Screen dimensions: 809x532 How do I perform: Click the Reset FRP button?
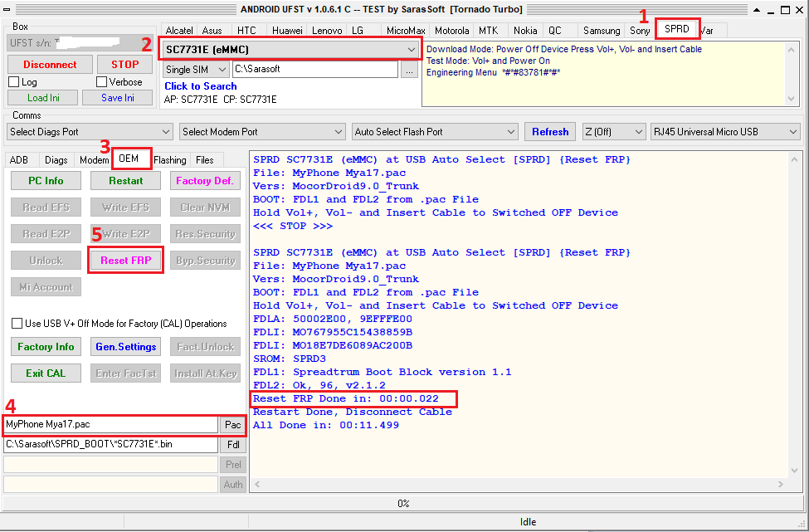[126, 260]
